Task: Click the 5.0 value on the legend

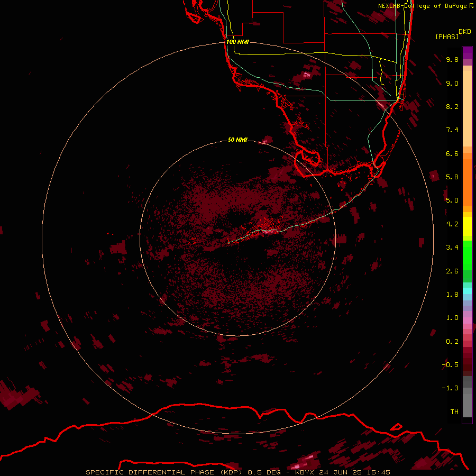Action: tap(452, 200)
